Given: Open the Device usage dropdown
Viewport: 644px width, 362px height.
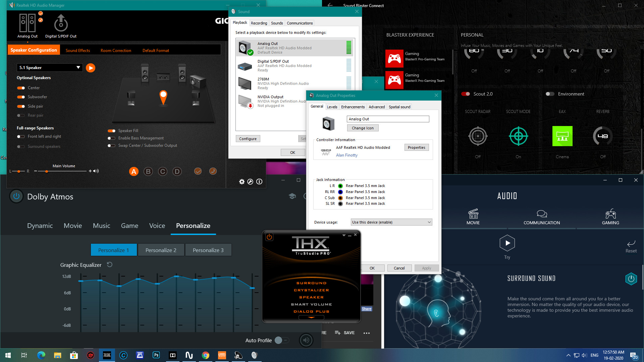Looking at the screenshot, I should click(391, 222).
